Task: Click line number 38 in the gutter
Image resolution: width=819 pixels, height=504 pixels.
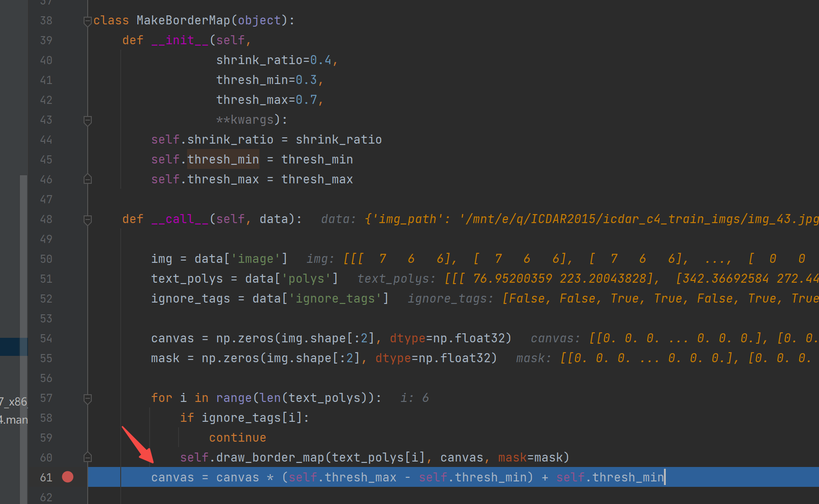Action: coord(46,20)
